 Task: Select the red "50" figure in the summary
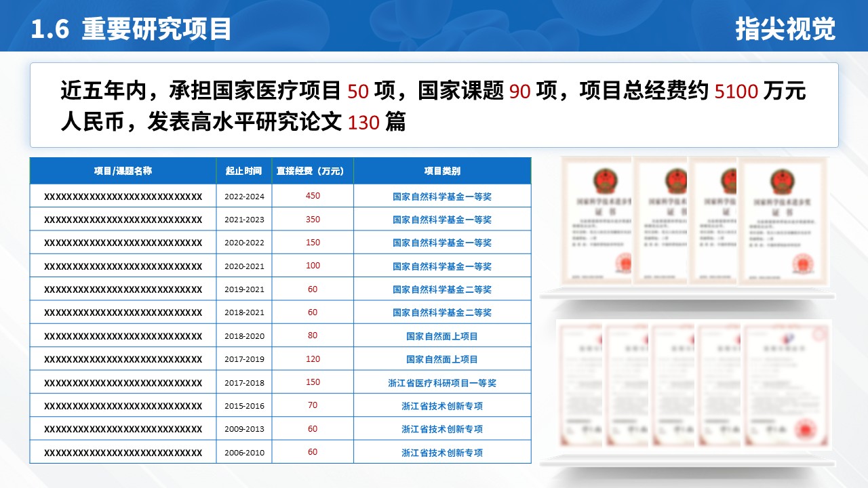pos(357,91)
